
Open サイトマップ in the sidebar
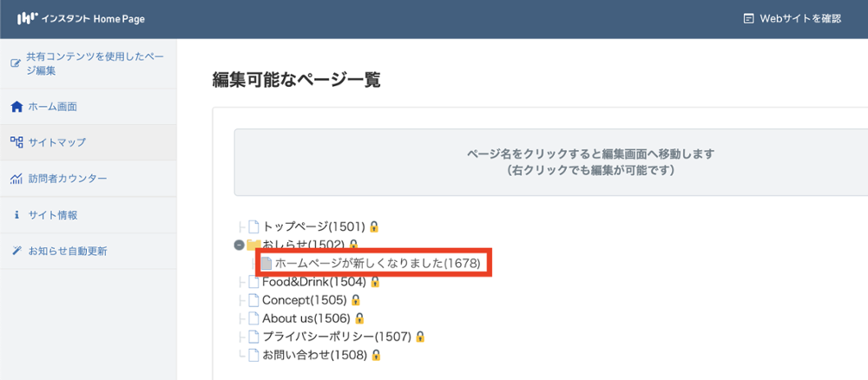click(x=56, y=142)
